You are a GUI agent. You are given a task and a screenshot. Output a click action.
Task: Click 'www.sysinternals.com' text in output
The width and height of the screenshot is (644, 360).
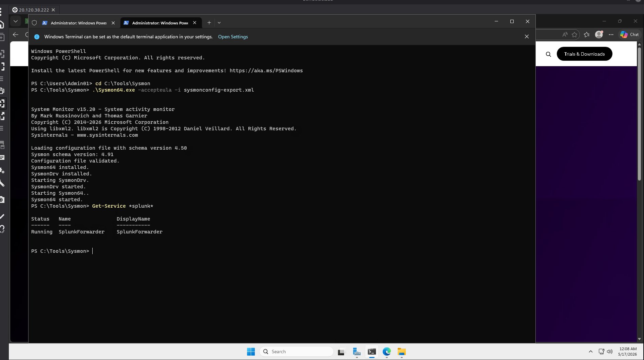[107, 135]
